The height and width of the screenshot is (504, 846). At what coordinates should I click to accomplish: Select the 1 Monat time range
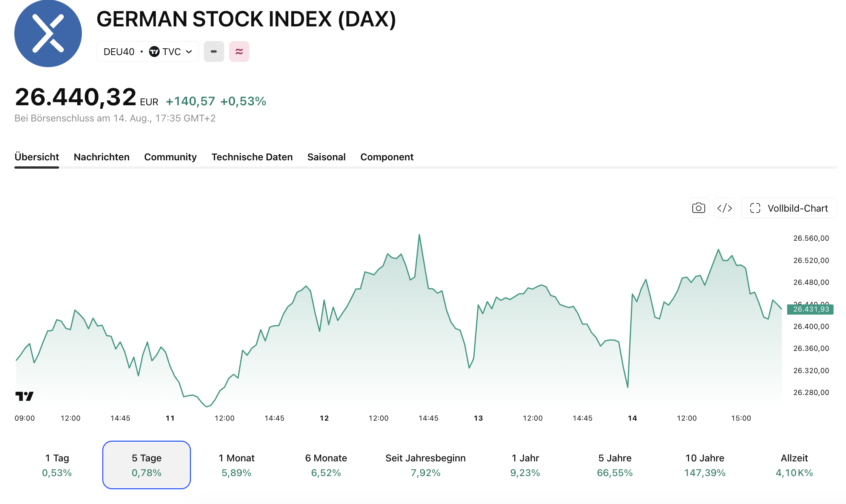point(237,465)
